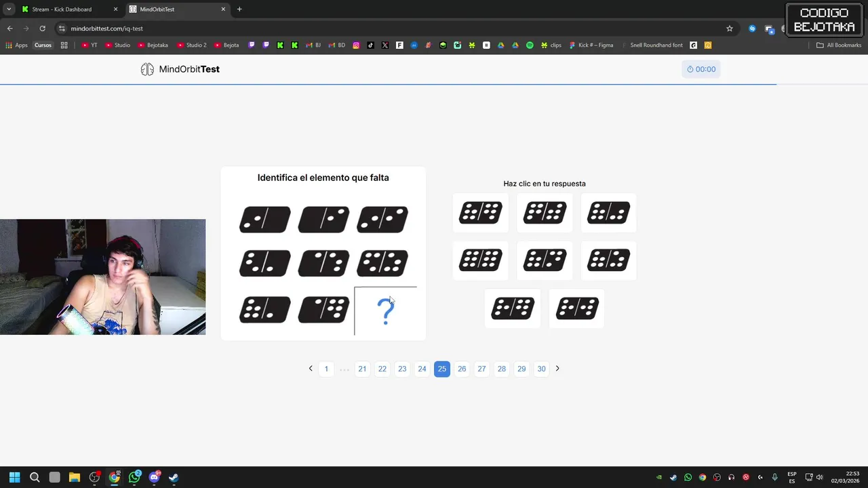Open a new browser tab

239,9
